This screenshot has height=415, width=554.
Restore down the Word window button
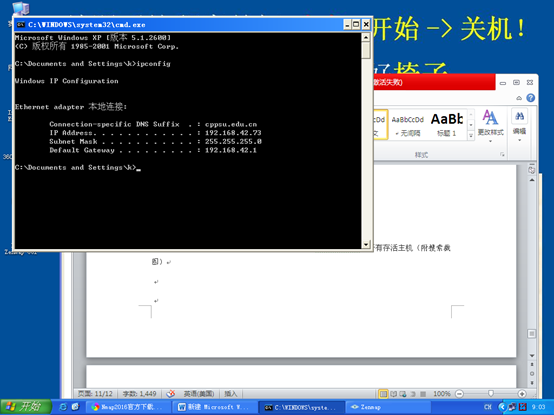tap(516, 82)
